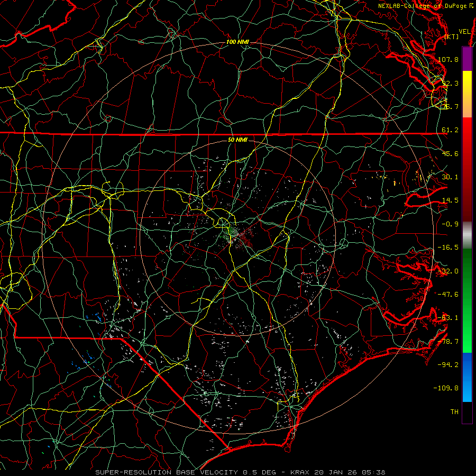The width and height of the screenshot is (476, 476).
Task: Select the 30.1 value on the velocity scale
Action: pos(450,177)
